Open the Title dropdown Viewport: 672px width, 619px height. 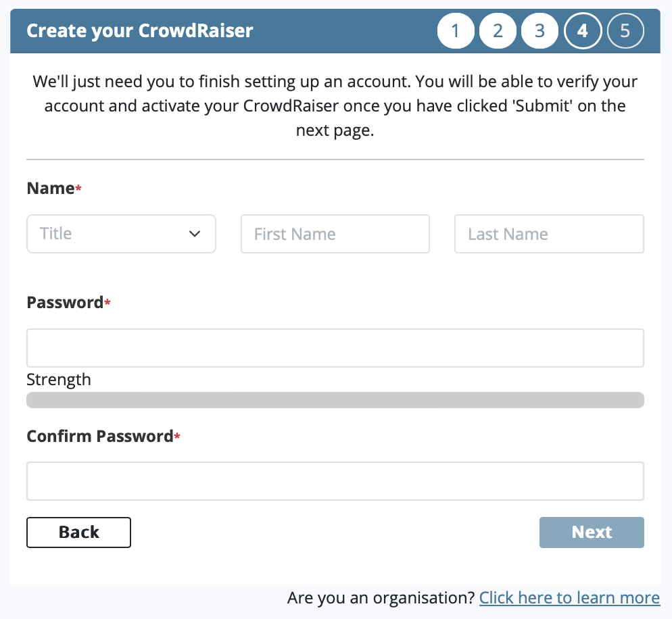pos(121,234)
